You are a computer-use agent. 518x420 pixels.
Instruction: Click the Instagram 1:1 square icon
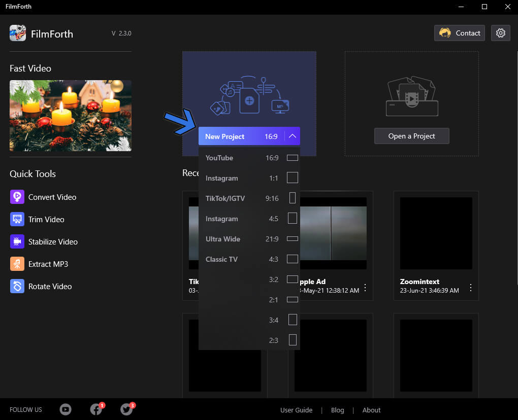coord(293,178)
